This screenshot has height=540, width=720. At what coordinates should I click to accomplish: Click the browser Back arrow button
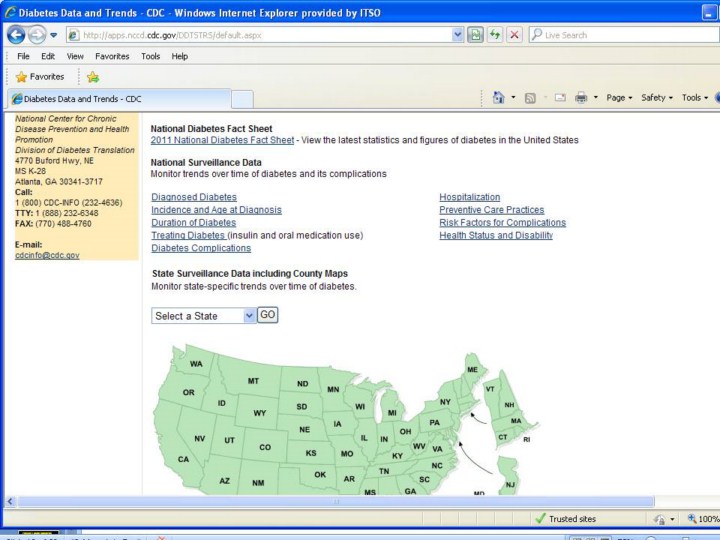16,34
